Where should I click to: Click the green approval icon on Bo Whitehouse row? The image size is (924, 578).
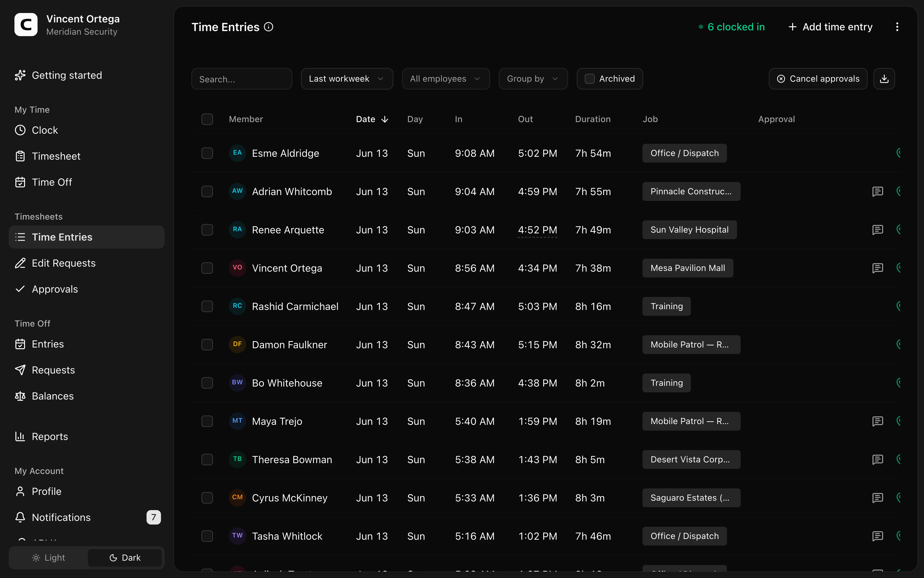898,383
